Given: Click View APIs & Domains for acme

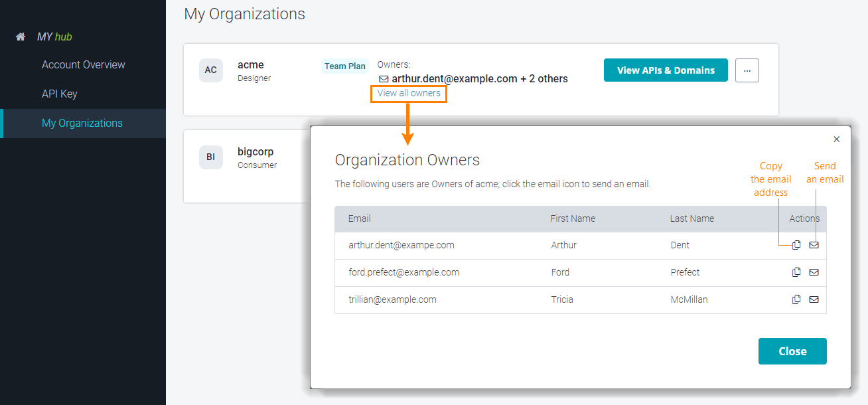Looking at the screenshot, I should [x=666, y=70].
